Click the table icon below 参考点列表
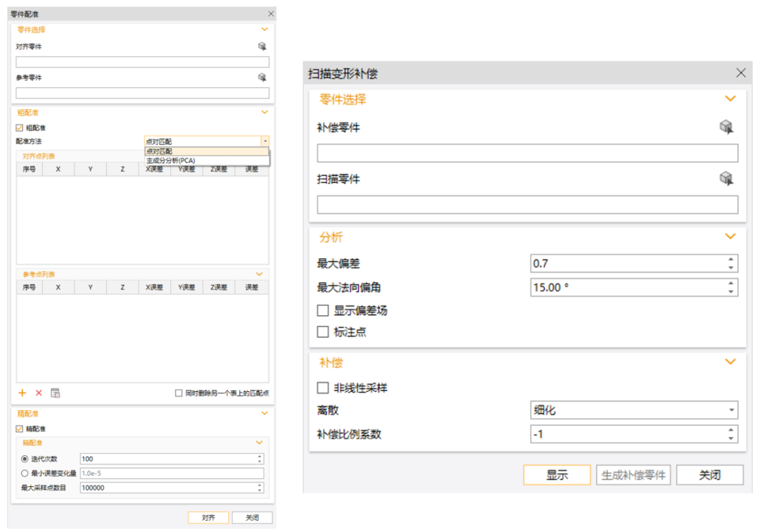The height and width of the screenshot is (532, 760). (55, 393)
